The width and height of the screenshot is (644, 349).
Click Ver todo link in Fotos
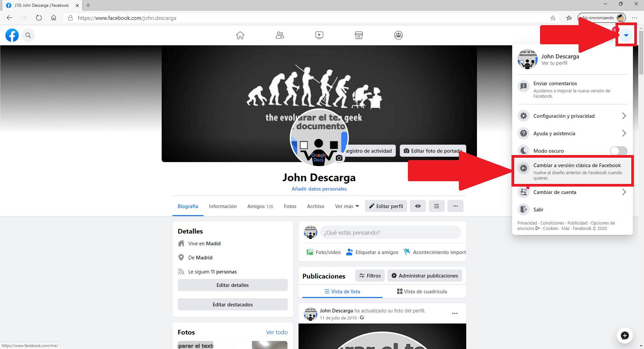click(277, 332)
